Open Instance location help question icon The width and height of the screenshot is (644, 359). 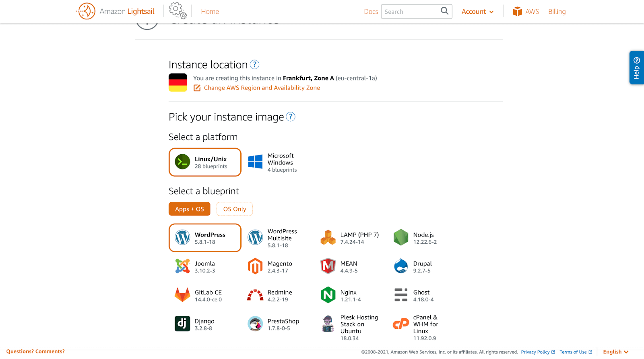(x=254, y=64)
